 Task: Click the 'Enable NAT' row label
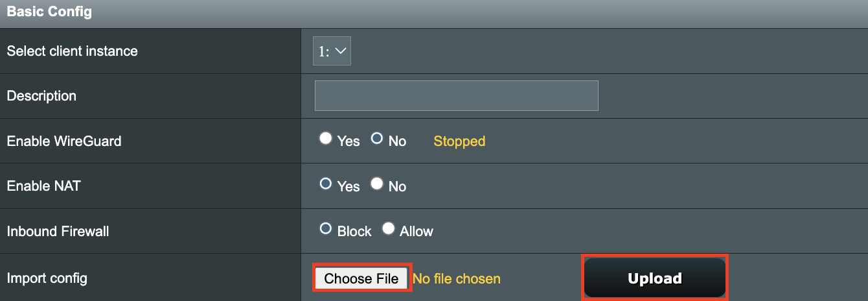[44, 186]
